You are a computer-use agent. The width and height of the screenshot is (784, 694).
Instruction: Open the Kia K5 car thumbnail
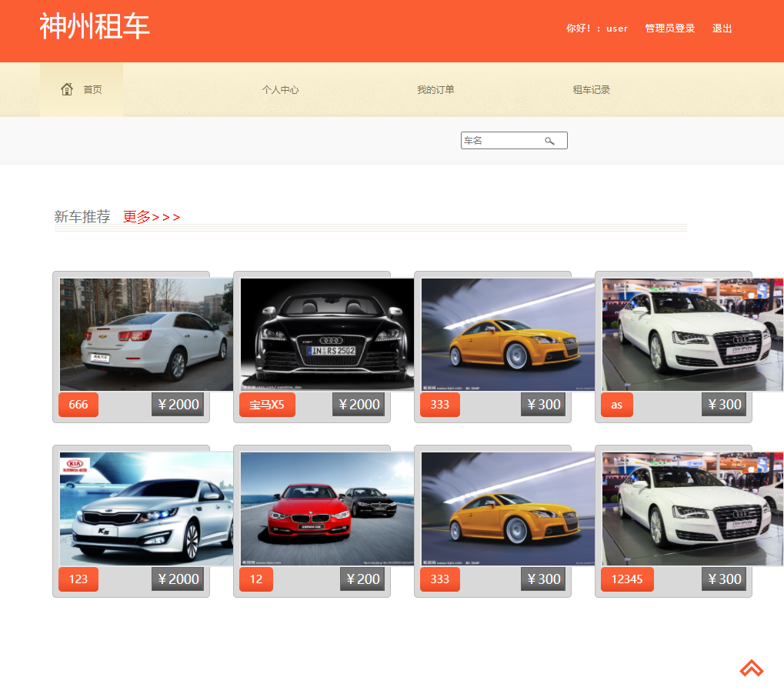coord(145,509)
